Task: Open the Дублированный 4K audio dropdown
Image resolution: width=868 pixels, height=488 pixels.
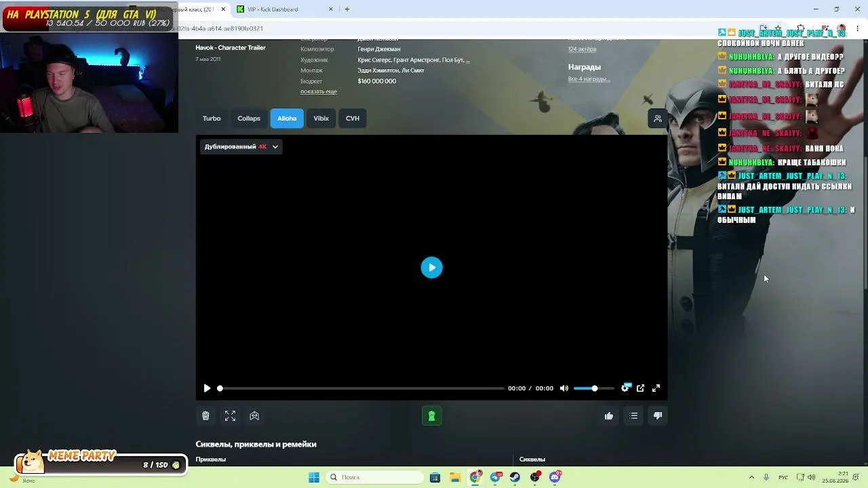Action: click(x=241, y=146)
